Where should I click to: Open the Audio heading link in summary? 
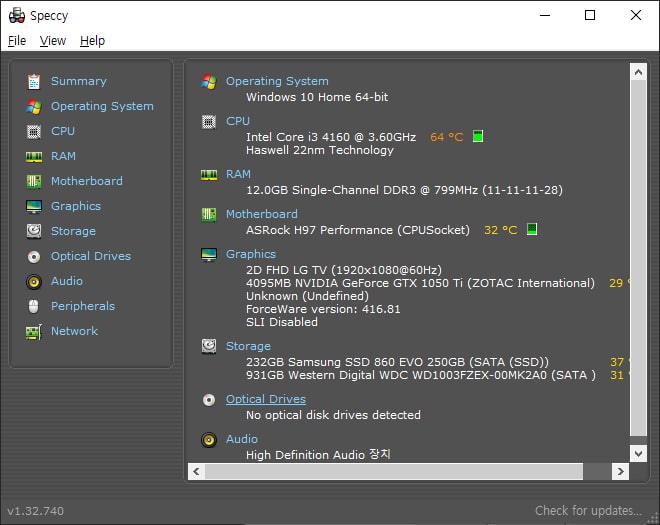pyautogui.click(x=242, y=439)
